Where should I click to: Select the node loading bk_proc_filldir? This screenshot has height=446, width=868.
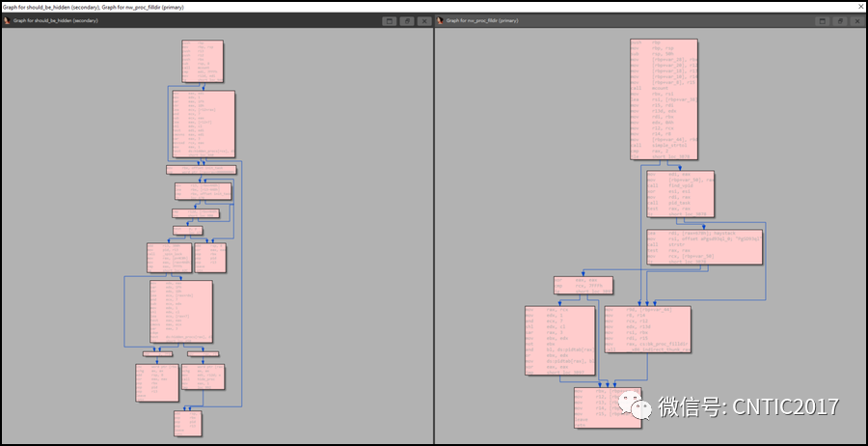[x=647, y=329]
